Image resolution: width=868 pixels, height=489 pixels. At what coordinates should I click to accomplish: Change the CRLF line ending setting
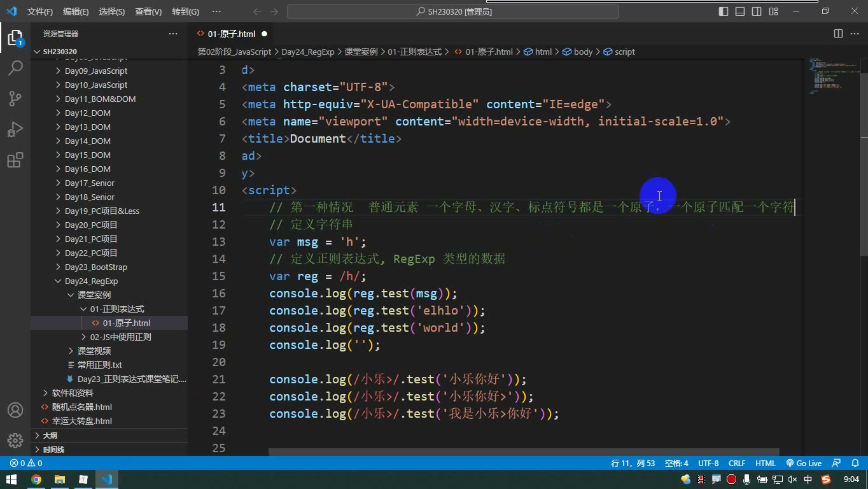point(737,464)
